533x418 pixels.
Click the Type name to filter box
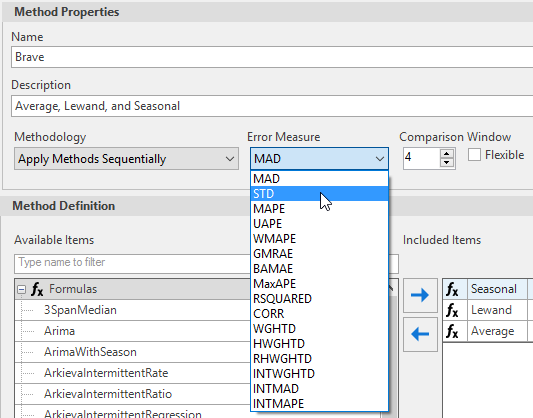tap(133, 263)
